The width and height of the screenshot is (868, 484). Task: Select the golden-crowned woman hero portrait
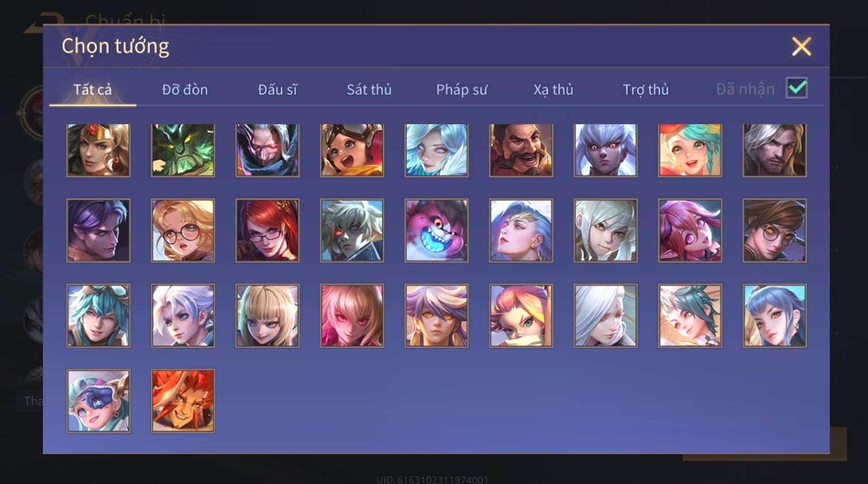(98, 150)
